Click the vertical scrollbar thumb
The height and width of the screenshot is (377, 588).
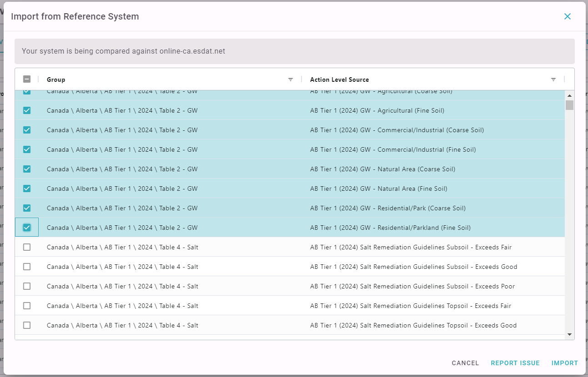coord(569,105)
